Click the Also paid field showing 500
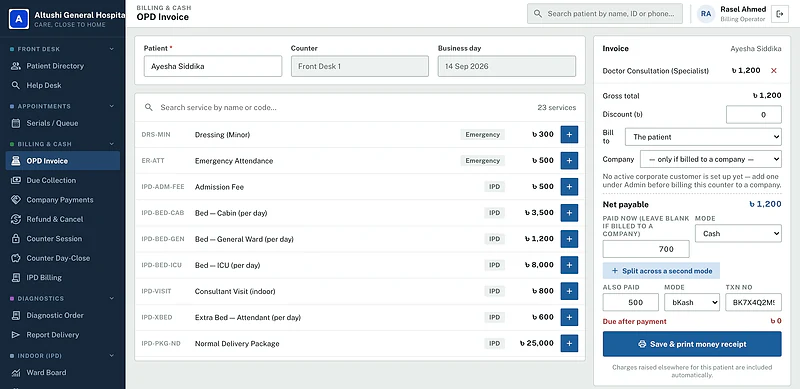Screen dimensions: 800x389 (631, 302)
